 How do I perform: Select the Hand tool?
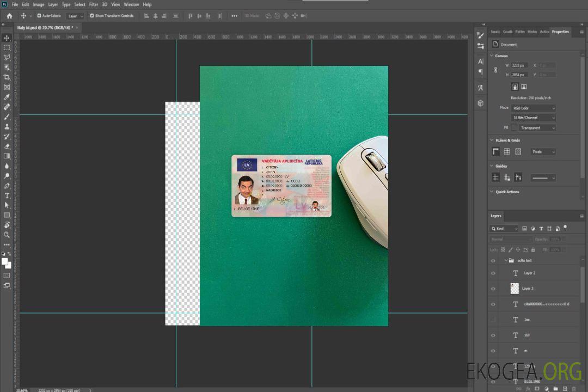(7, 225)
